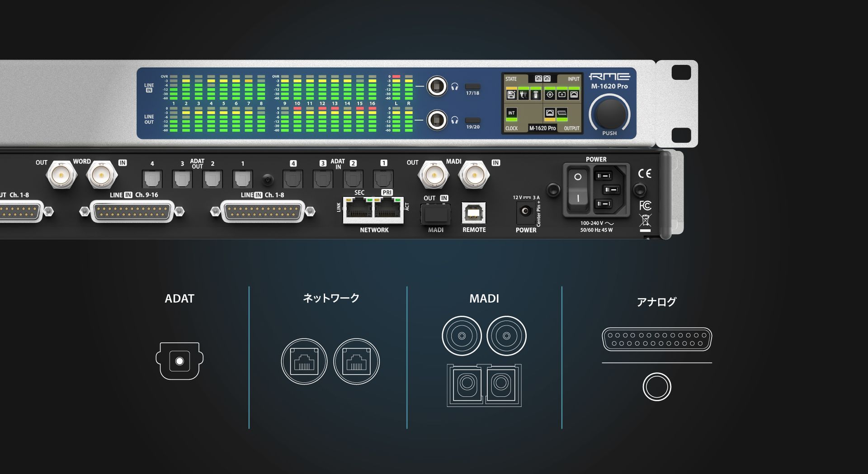868x474 pixels.
Task: Click the right MADI coaxial BNC icon
Action: 506,336
